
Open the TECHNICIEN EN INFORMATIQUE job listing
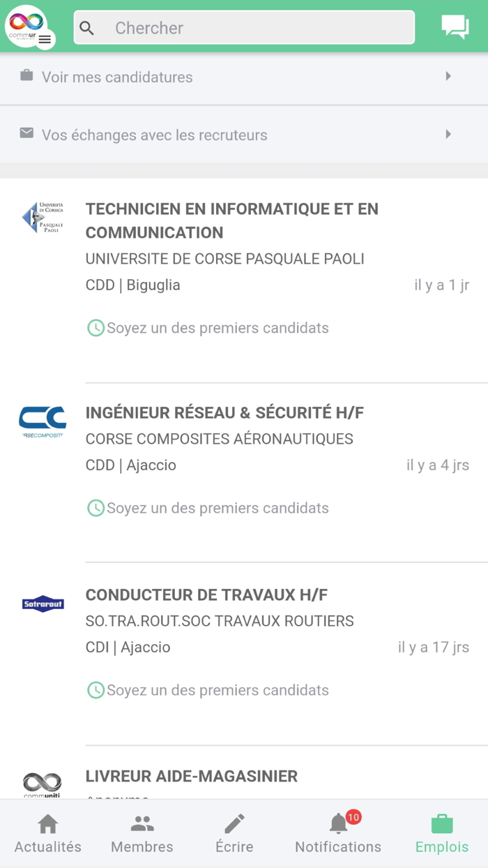point(232,220)
